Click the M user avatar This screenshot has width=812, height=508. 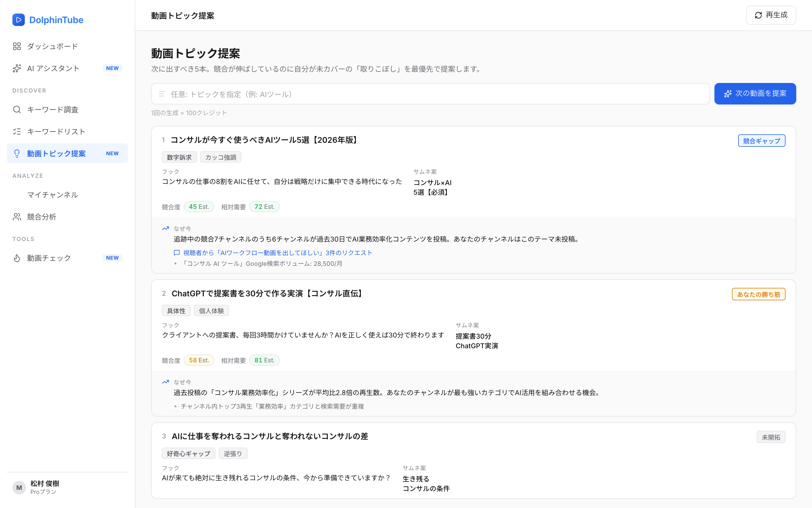click(19, 487)
